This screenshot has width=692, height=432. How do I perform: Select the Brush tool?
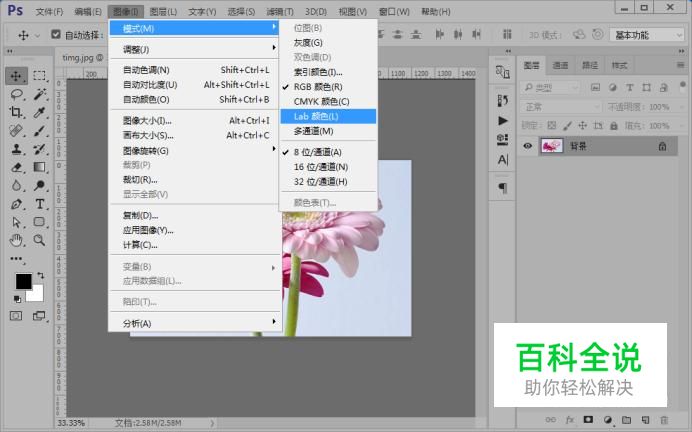[40, 131]
